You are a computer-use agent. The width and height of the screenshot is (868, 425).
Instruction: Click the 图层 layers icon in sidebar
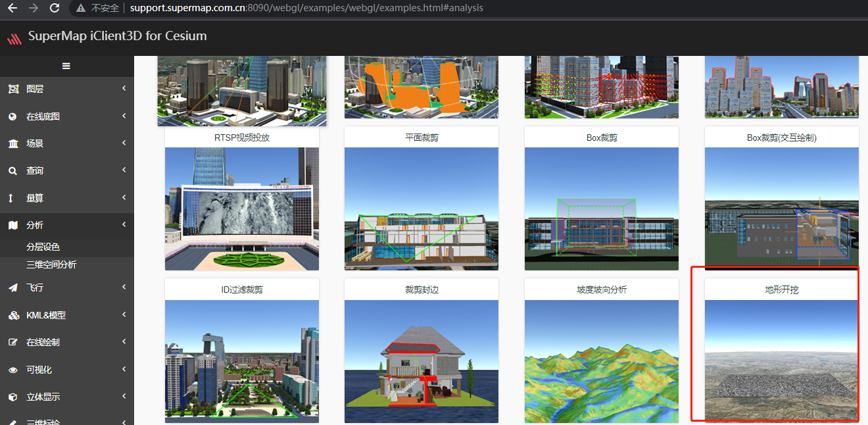click(13, 89)
